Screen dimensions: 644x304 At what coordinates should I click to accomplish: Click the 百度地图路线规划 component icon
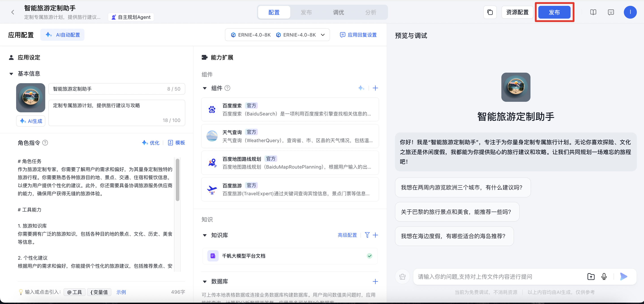[x=212, y=163]
